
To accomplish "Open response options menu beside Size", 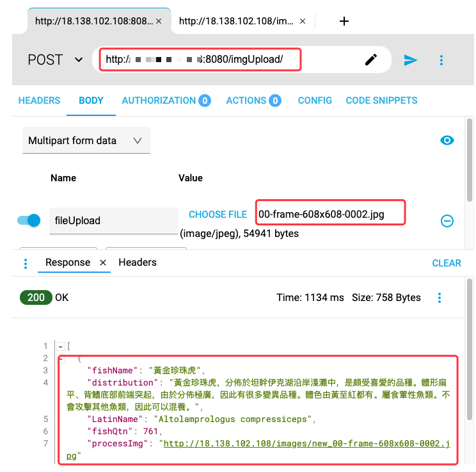I will (440, 298).
